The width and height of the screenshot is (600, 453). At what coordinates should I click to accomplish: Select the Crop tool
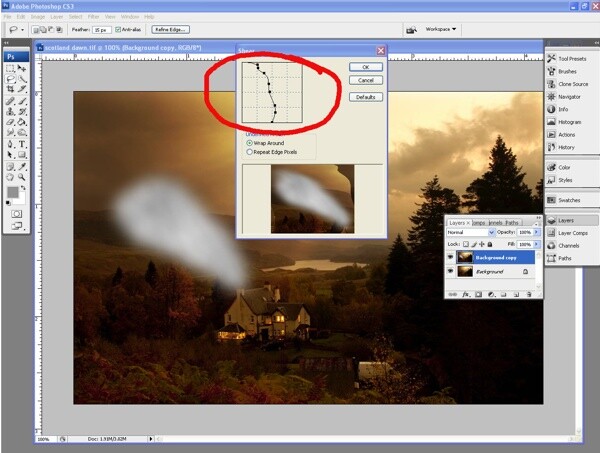[10, 89]
